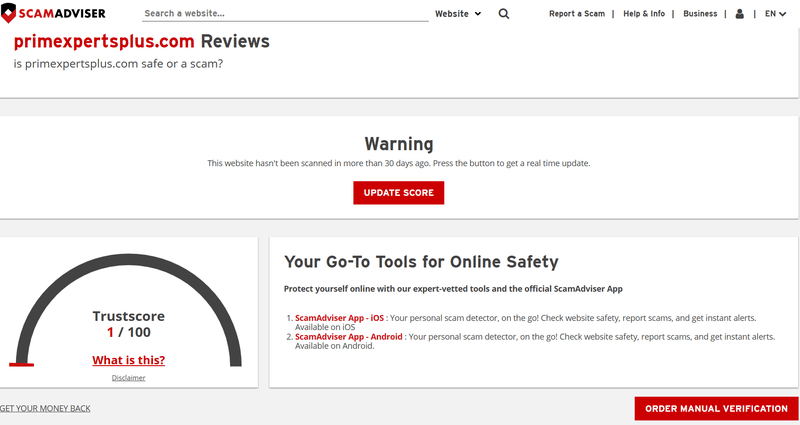
Task: Open the user account icon
Action: (739, 14)
